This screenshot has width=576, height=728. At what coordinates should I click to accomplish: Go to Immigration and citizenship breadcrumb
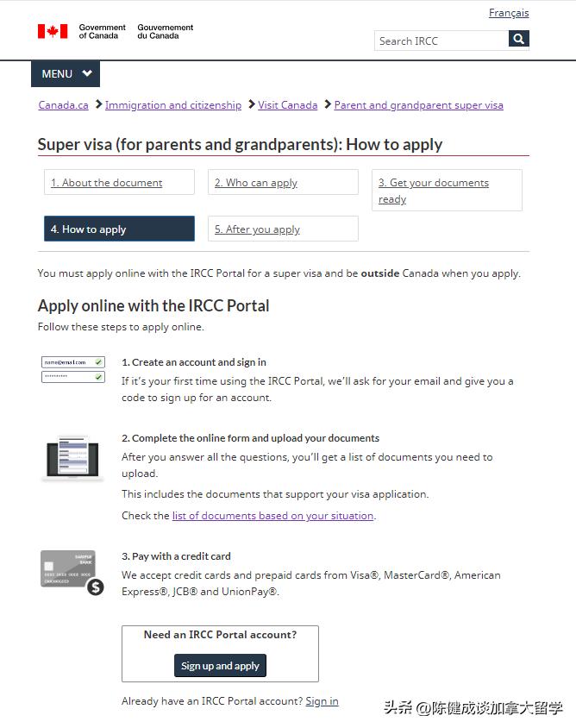[173, 105]
